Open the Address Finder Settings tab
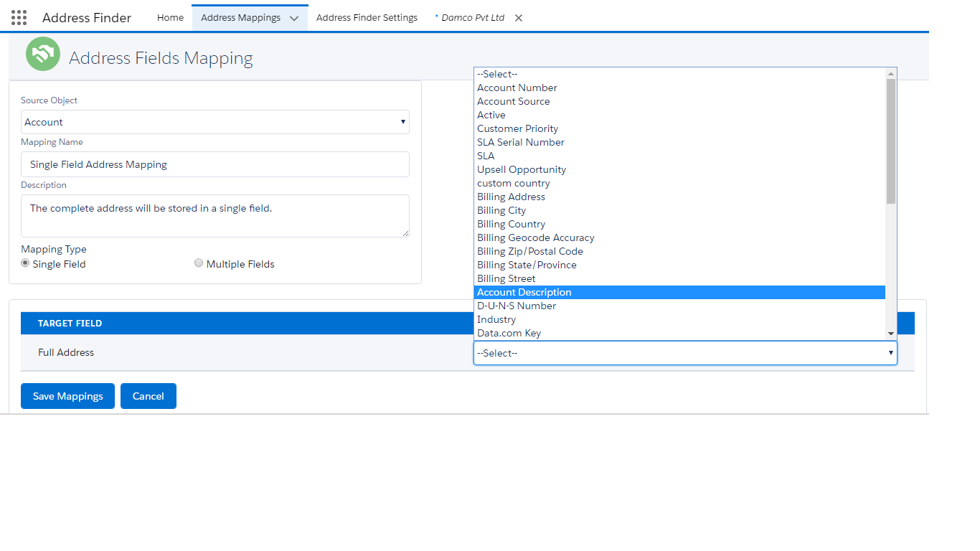This screenshot has height=551, width=980. coord(367,17)
